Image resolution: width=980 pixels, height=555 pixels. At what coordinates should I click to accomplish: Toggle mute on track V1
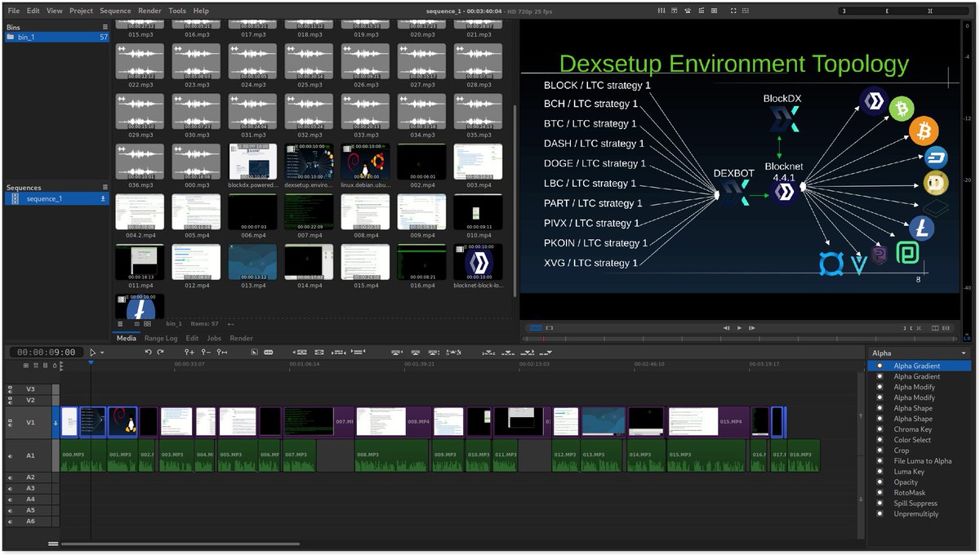point(11,423)
